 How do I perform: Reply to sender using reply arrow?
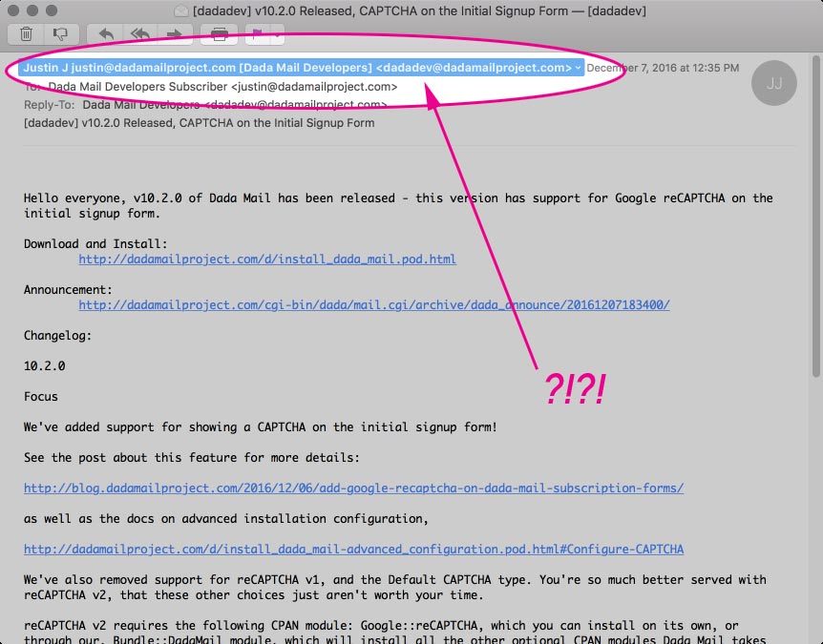click(107, 34)
